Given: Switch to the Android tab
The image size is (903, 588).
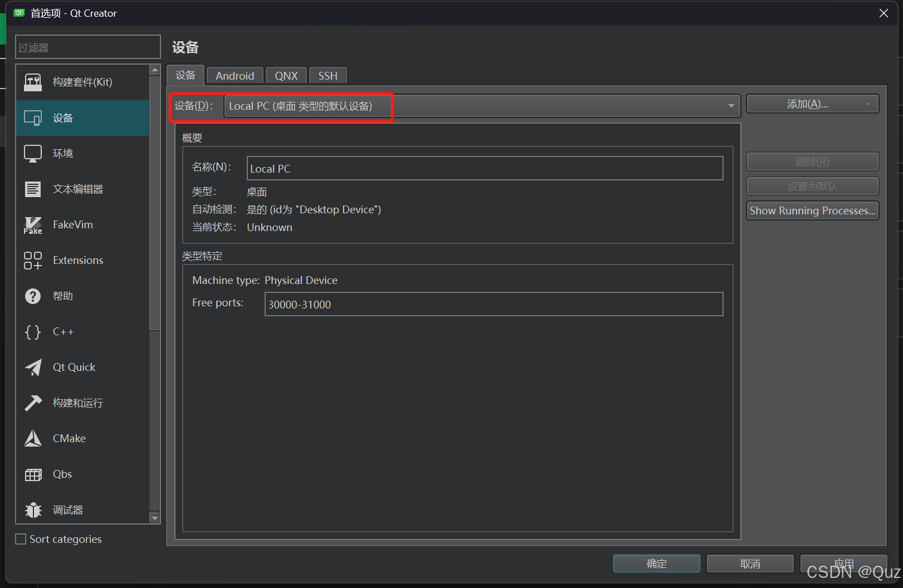Looking at the screenshot, I should 235,76.
